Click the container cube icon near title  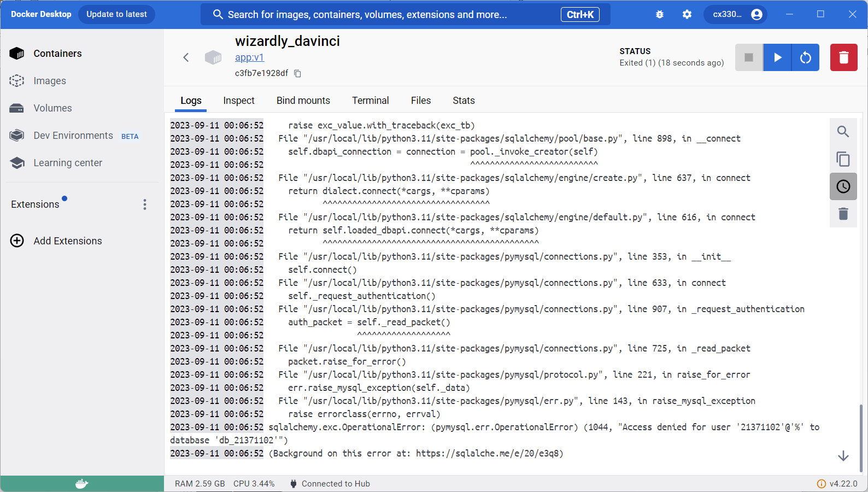pyautogui.click(x=213, y=57)
